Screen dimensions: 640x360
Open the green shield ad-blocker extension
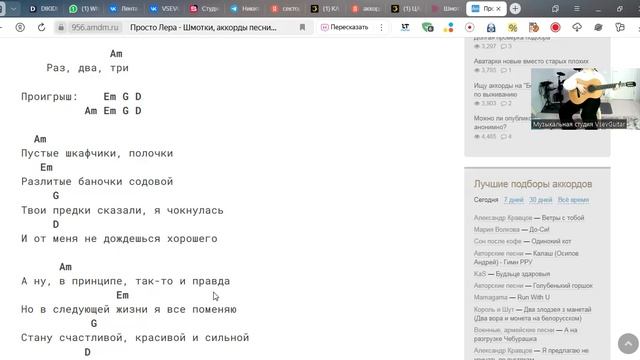(427, 27)
